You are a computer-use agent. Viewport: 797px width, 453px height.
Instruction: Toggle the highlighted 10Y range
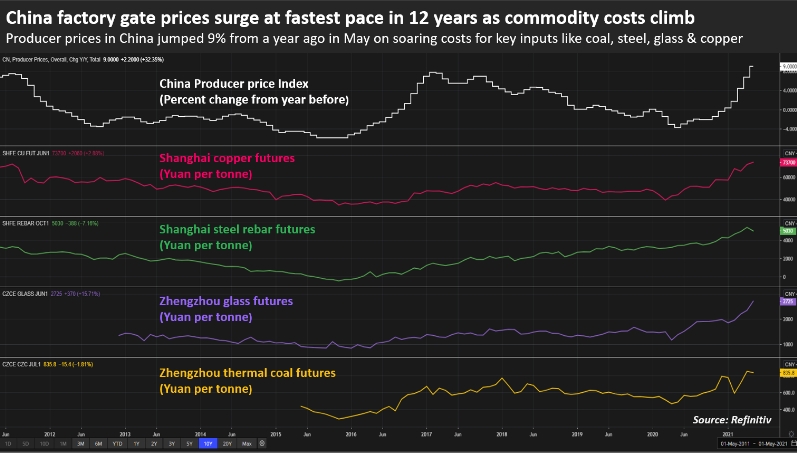(209, 443)
